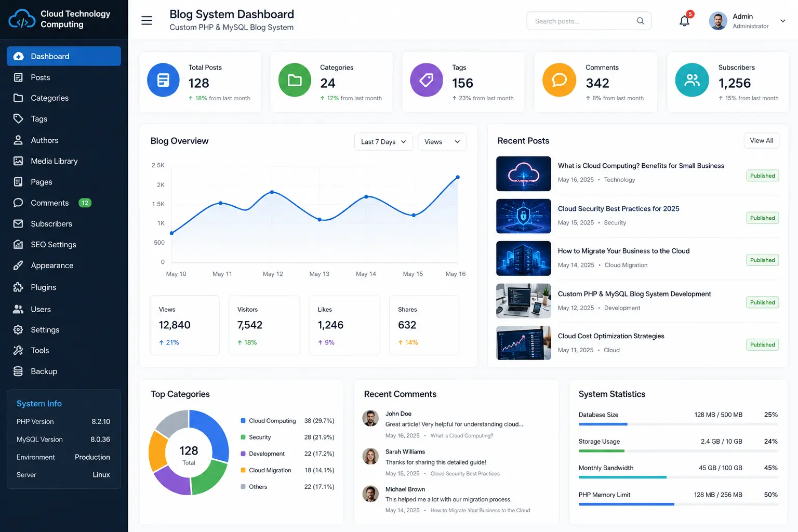
Task: Click the Tags purple tag icon
Action: [x=427, y=80]
